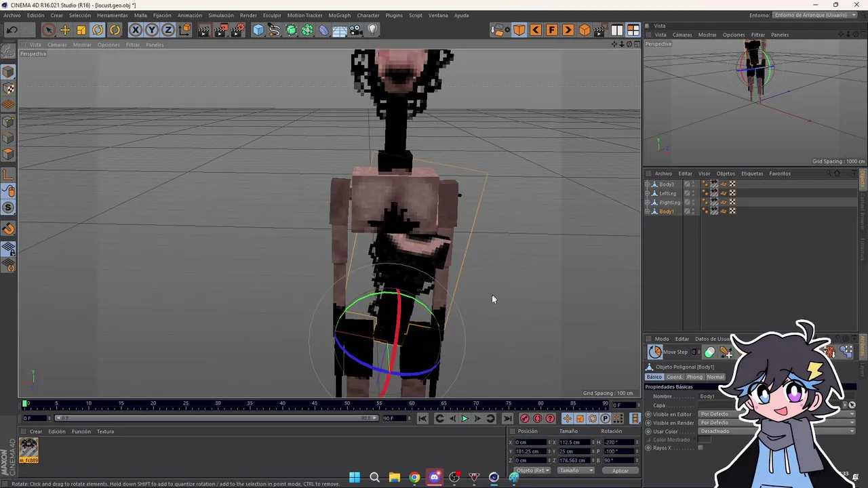Lock the Y axis
Screen dimensions: 868x488
pos(152,30)
